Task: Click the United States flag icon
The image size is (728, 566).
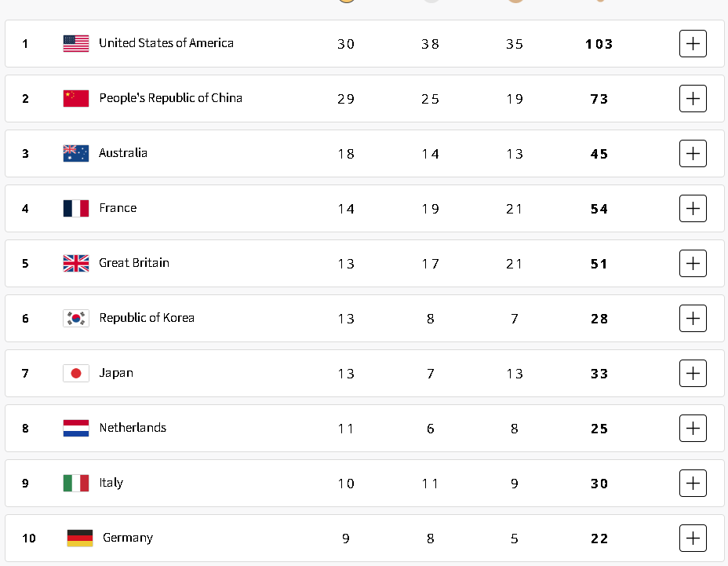Action: pyautogui.click(x=76, y=44)
